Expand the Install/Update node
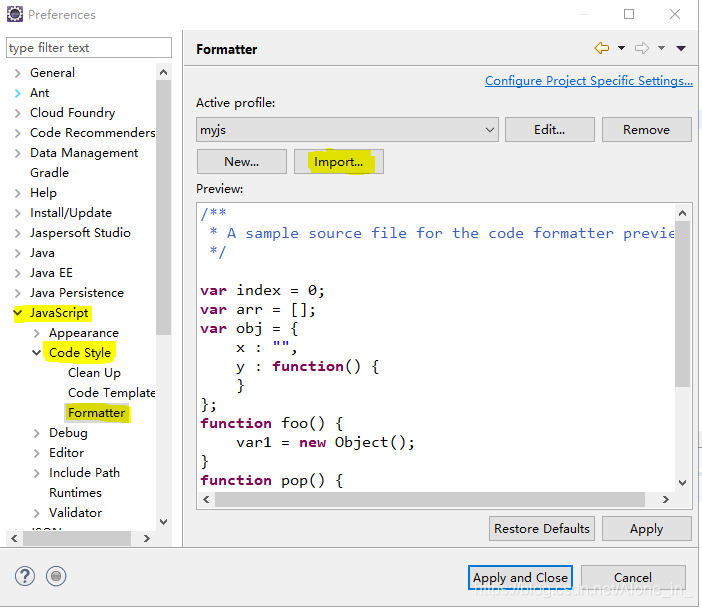Screen dimensions: 702x608 pos(17,213)
